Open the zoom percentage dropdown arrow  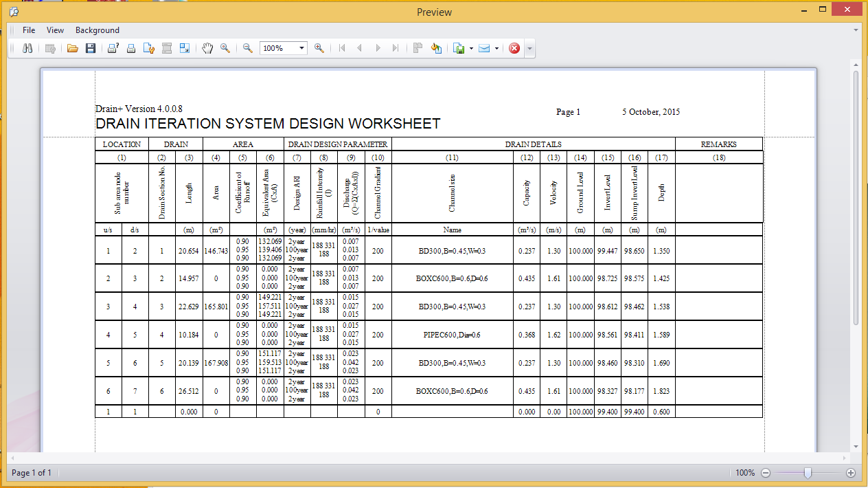pos(302,48)
